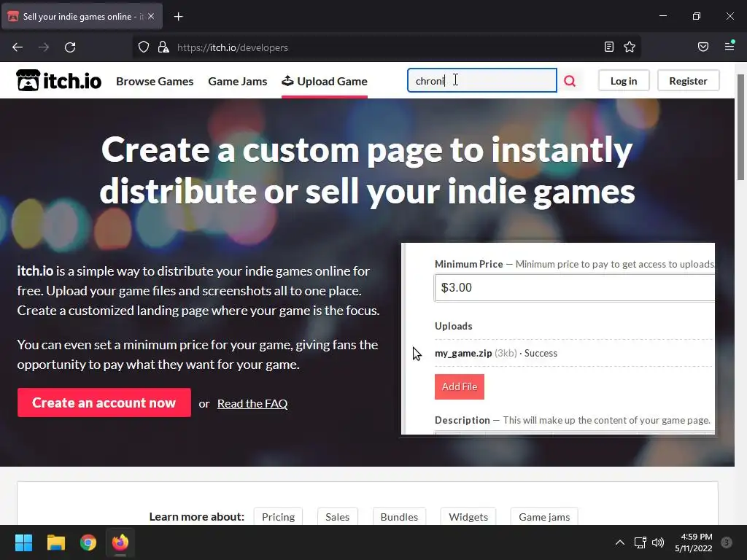Open the Sales learn-more link
The width and height of the screenshot is (747, 560).
337,517
